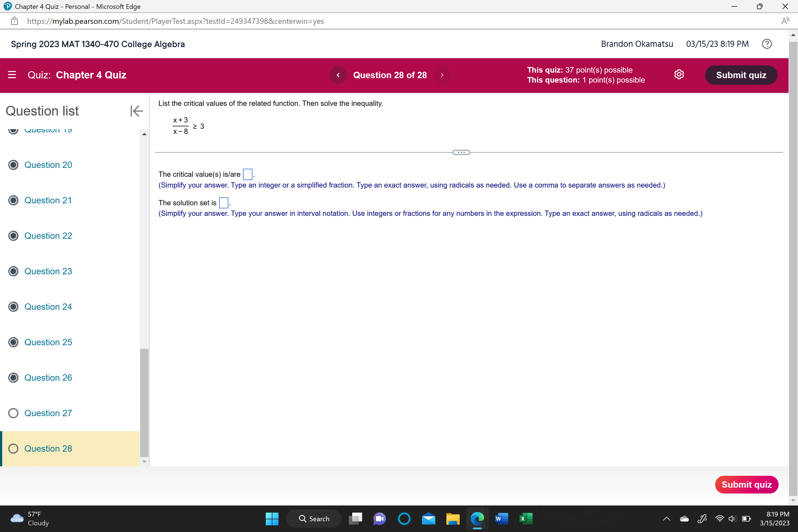Open the quiz settings gear
The height and width of the screenshot is (532, 798).
pos(679,75)
